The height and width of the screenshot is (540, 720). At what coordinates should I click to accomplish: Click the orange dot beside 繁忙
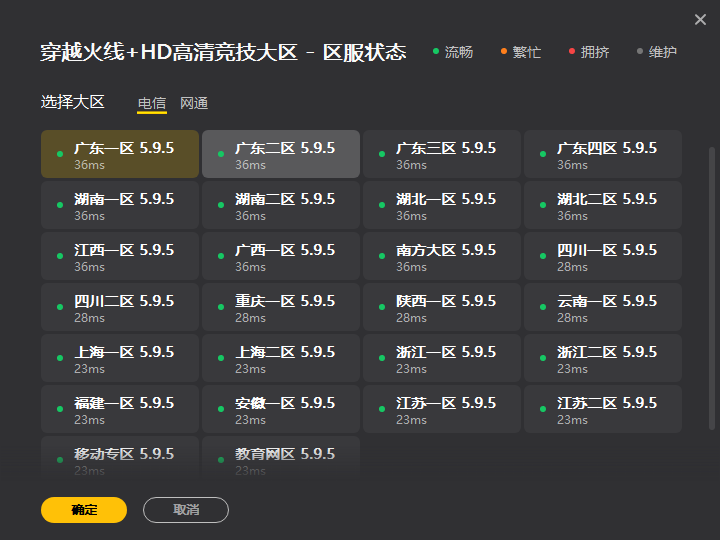pos(504,51)
